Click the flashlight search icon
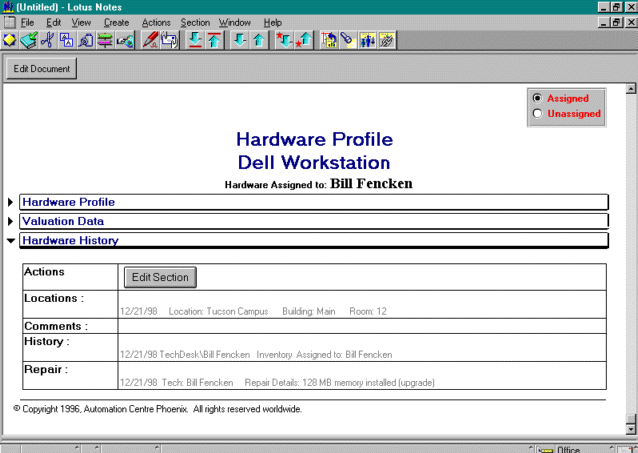The image size is (638, 453). [x=348, y=40]
